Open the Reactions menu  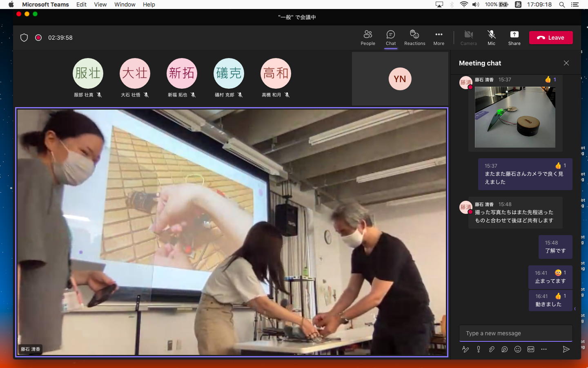click(x=414, y=38)
